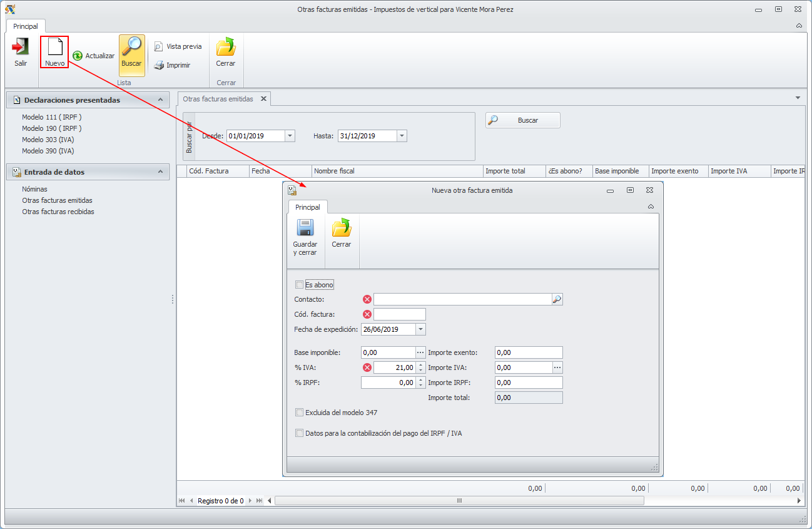Click the error icon next to Cód. factura
This screenshot has height=529, width=812.
pyautogui.click(x=367, y=314)
